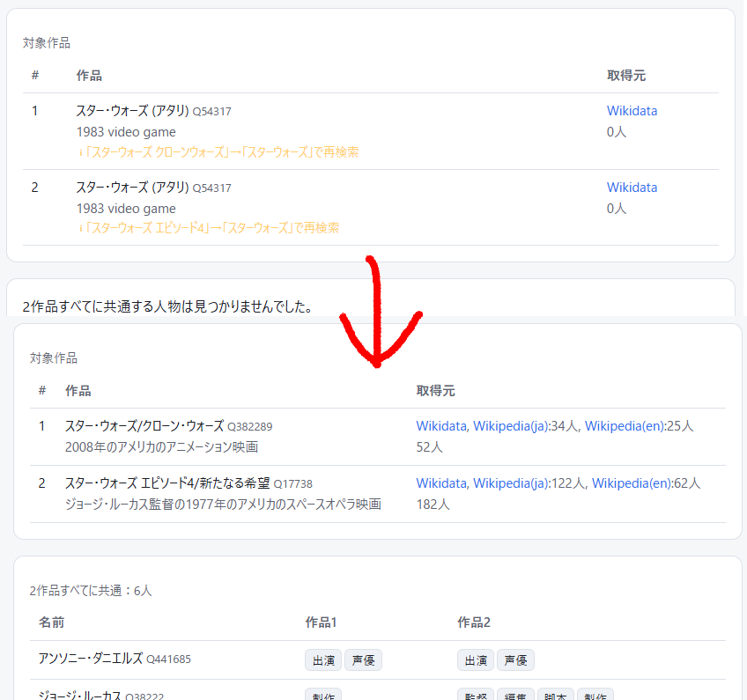747x700 pixels.
Task: Open the Wikidata link in the エピソード4/新たなる希望 row
Action: coord(441,483)
